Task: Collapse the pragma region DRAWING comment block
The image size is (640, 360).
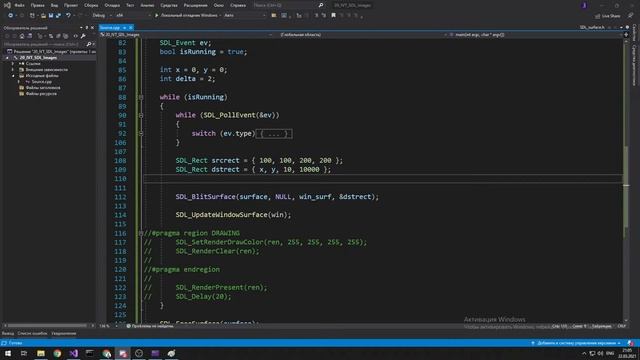Action: coord(141,233)
